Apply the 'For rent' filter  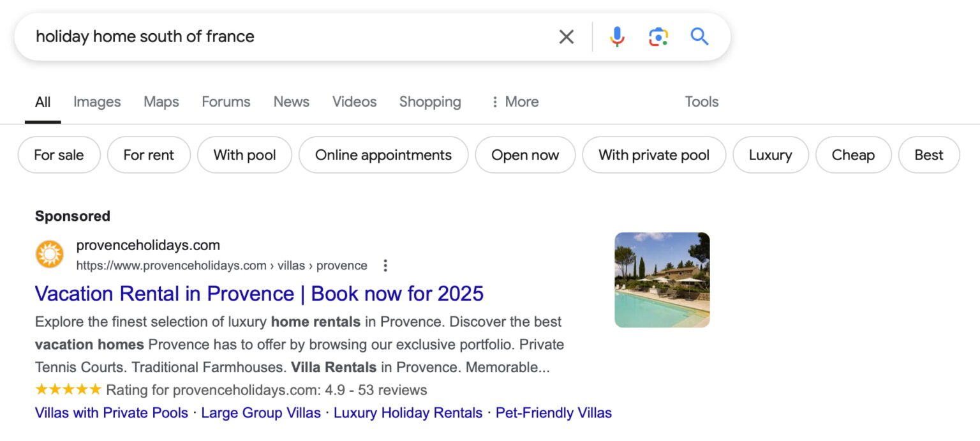(x=149, y=154)
